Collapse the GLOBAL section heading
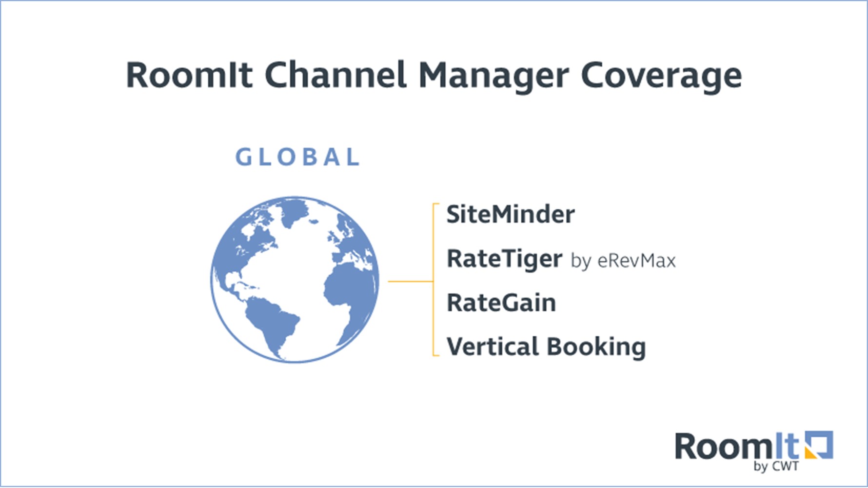The height and width of the screenshot is (488, 868). click(x=296, y=156)
